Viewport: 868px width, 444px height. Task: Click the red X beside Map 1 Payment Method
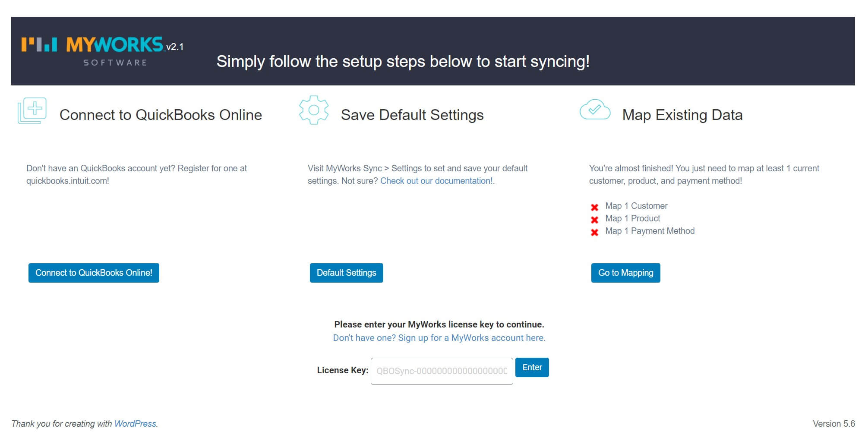[595, 232]
